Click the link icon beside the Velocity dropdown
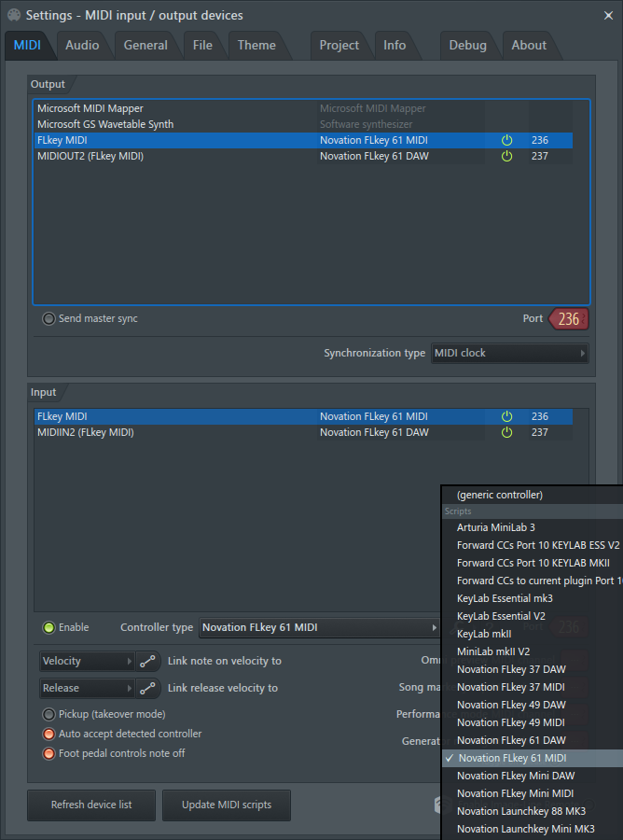Screen dimensions: 623x840 click(x=147, y=661)
